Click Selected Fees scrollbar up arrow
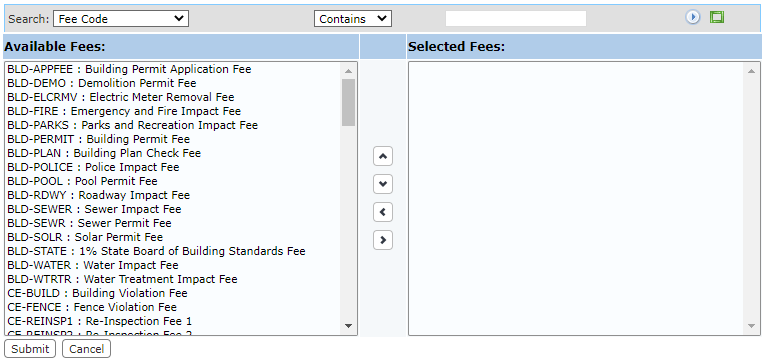The width and height of the screenshot is (765, 360). [x=751, y=71]
